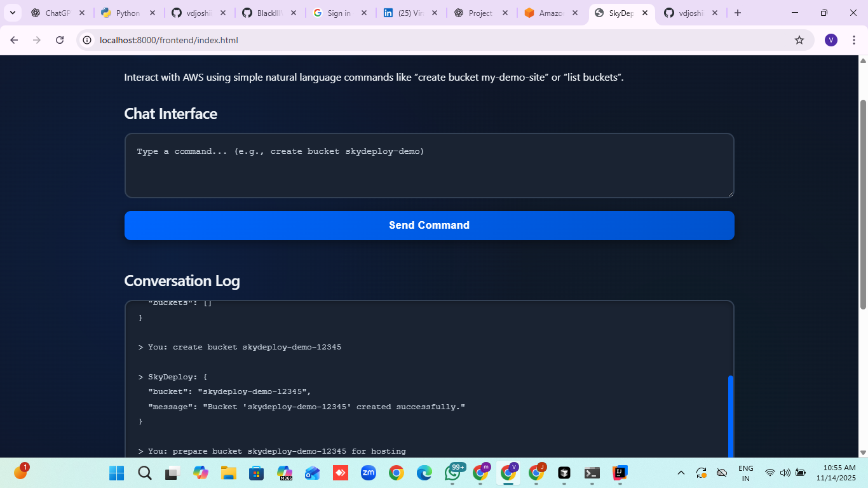Close the LinkedIn tab

pos(435,13)
